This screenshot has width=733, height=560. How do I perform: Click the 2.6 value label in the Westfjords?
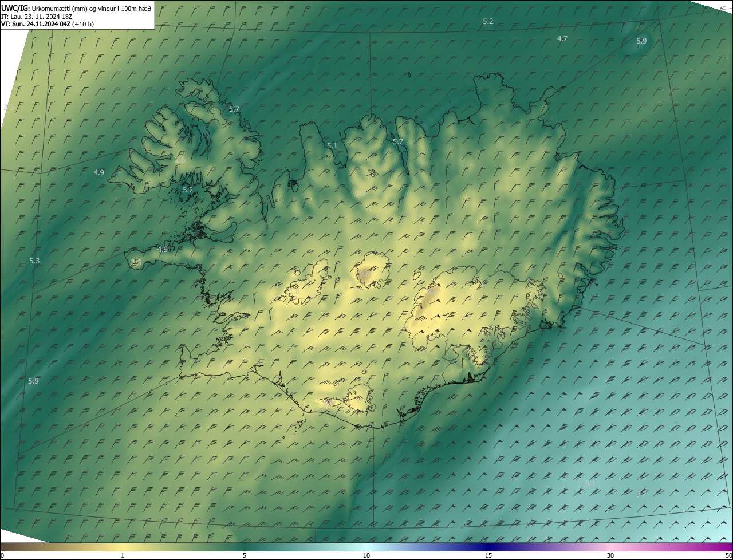pyautogui.click(x=180, y=160)
